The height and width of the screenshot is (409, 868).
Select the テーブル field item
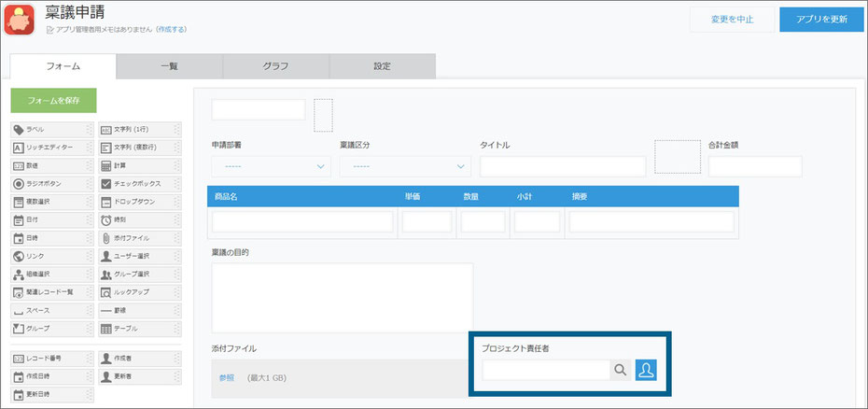click(x=135, y=329)
